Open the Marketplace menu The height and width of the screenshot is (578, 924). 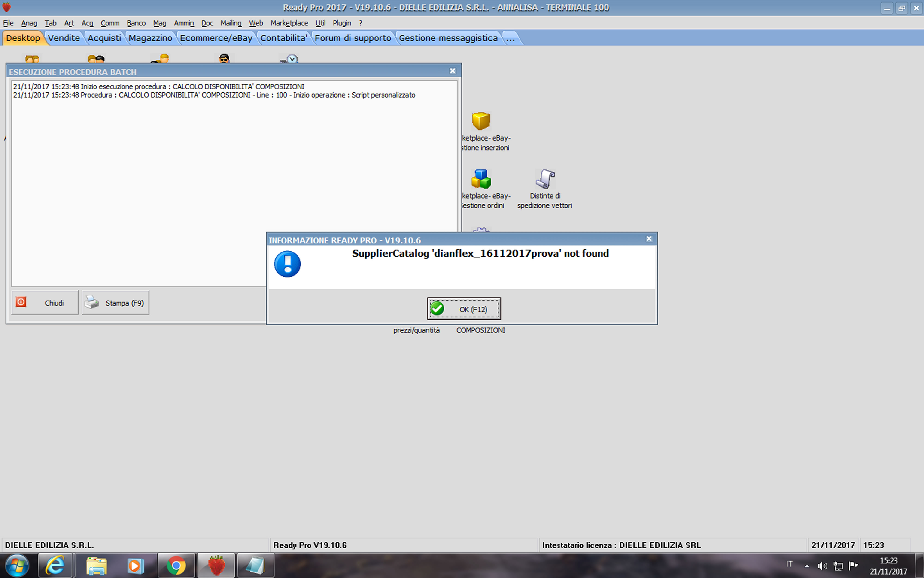tap(289, 23)
